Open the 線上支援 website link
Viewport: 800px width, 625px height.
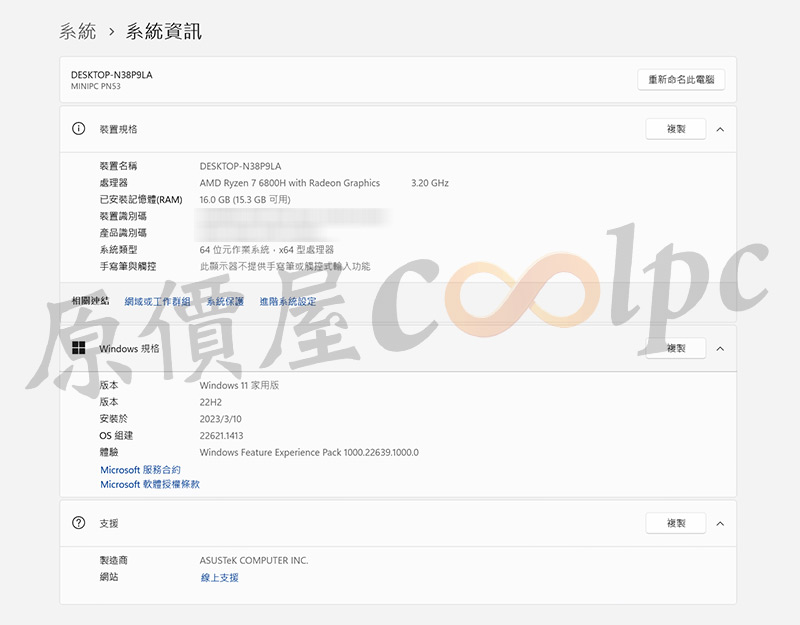pos(219,578)
